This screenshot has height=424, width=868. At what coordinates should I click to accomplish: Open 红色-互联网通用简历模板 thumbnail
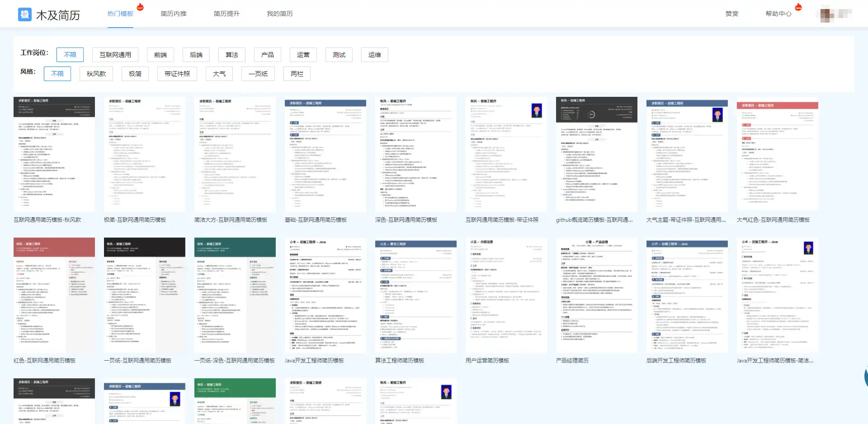pyautogui.click(x=54, y=295)
